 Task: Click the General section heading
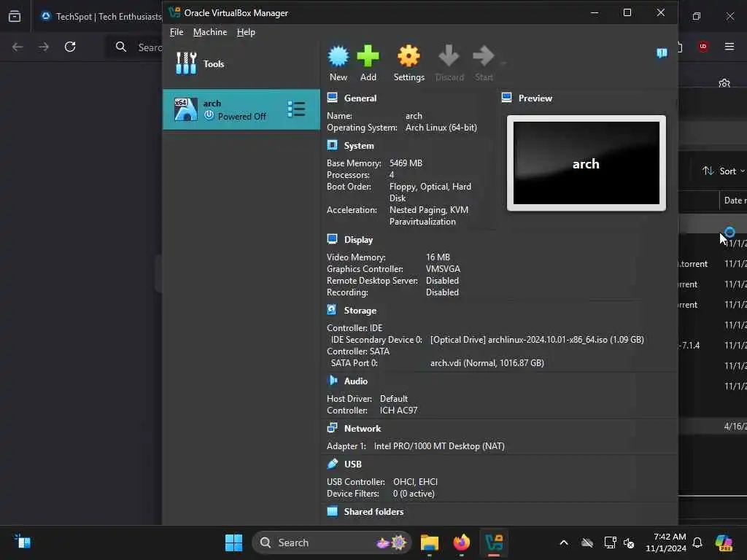click(360, 98)
